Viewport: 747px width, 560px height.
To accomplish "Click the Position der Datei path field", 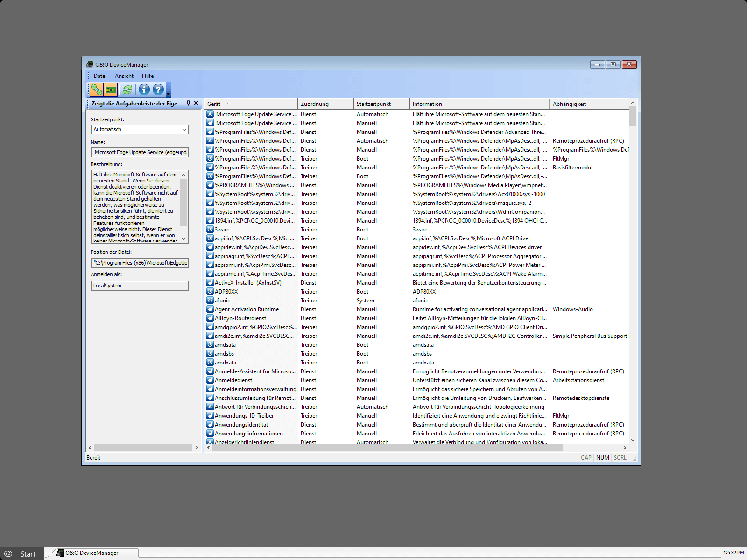I will 140,263.
